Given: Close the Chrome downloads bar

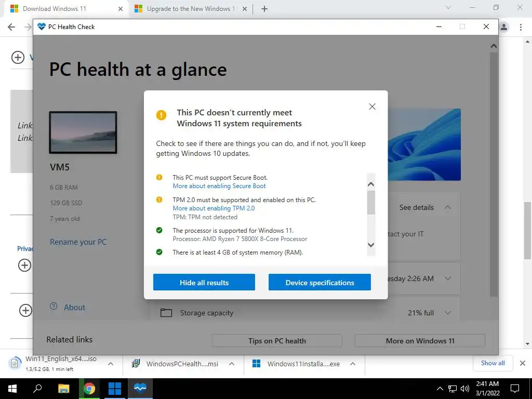Looking at the screenshot, I should [523, 363].
